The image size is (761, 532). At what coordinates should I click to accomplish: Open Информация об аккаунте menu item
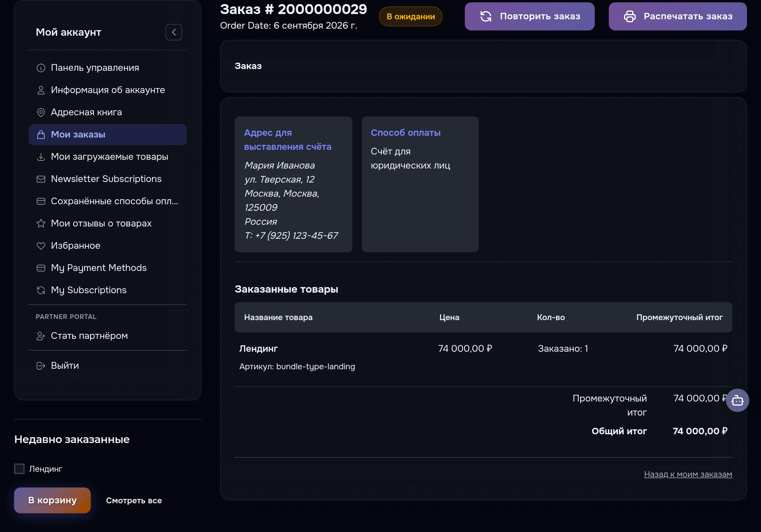click(x=108, y=90)
